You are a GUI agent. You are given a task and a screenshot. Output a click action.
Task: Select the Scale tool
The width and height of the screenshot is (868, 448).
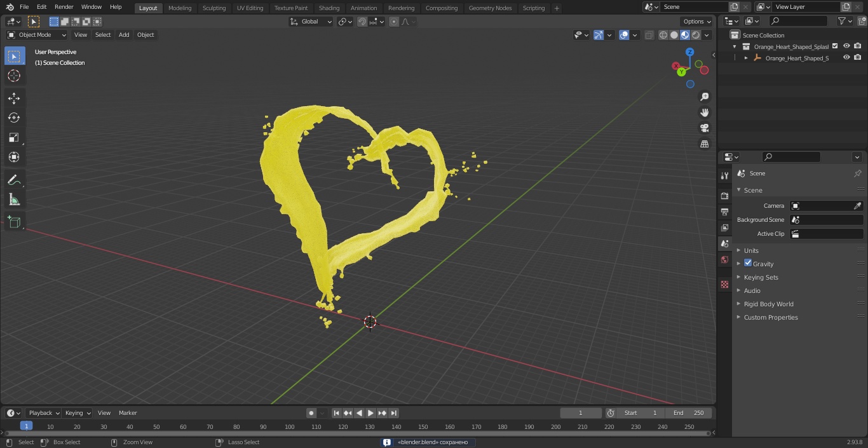tap(14, 137)
